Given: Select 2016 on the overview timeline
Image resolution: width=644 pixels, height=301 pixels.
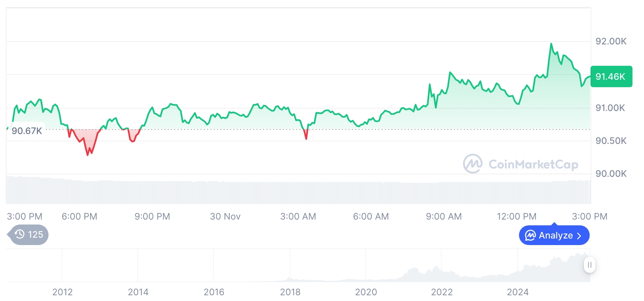Looking at the screenshot, I should 214,292.
